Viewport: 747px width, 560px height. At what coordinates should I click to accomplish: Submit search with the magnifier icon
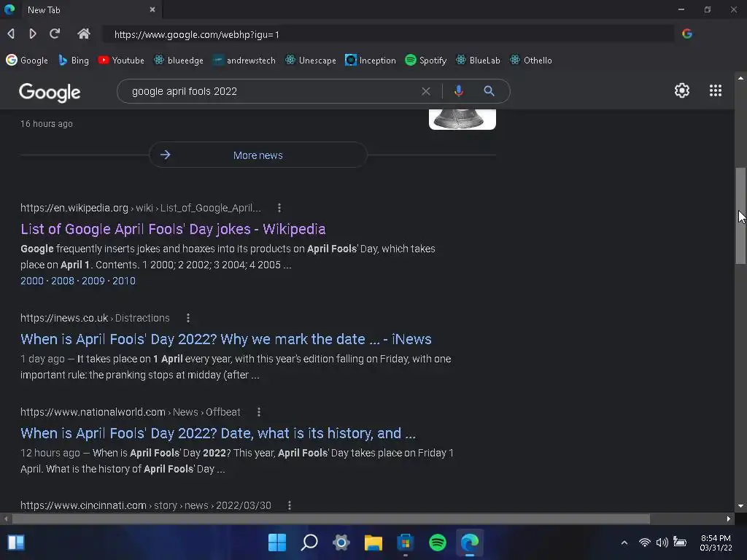pos(489,91)
